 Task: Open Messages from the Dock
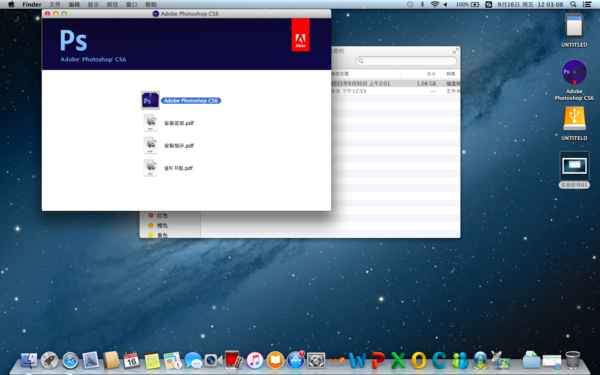pyautogui.click(x=193, y=360)
